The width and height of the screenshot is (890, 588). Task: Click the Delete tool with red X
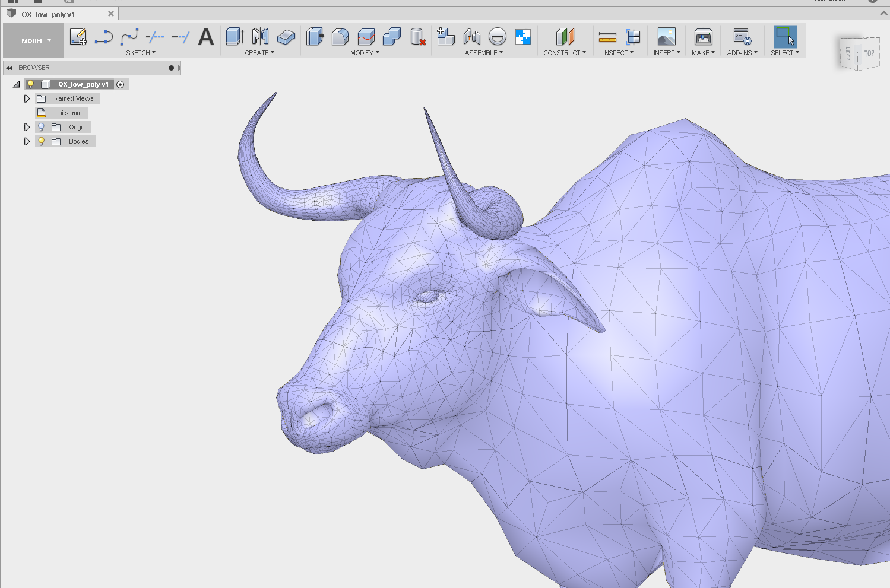(418, 37)
